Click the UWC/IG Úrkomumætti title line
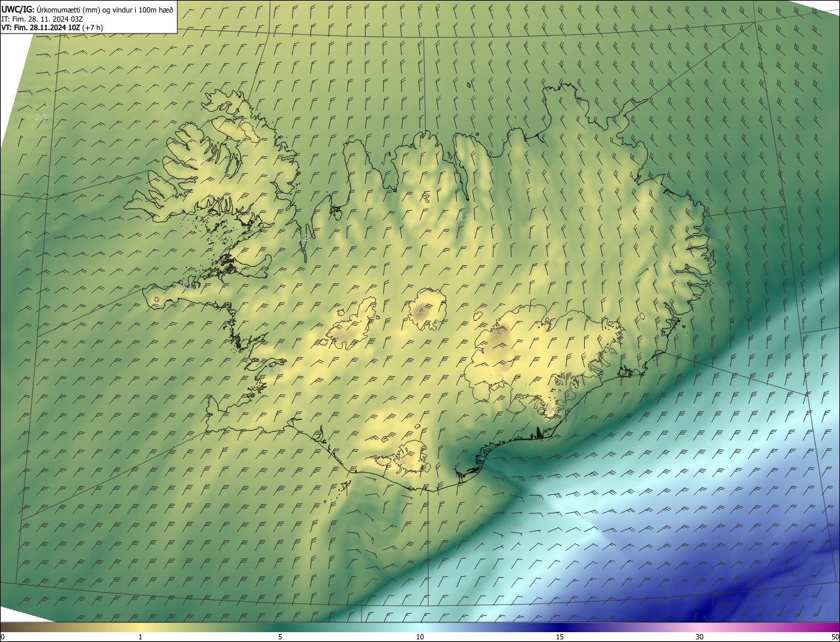The width and height of the screenshot is (840, 642). pyautogui.click(x=87, y=9)
